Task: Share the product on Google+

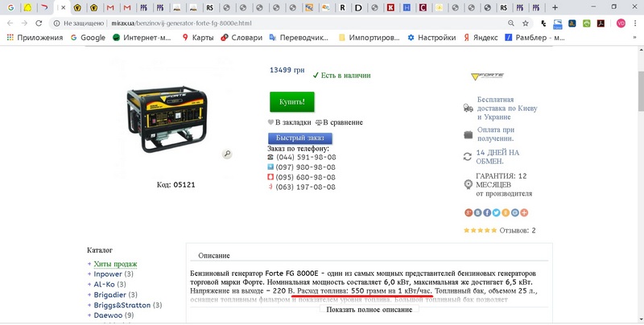Action: tap(469, 212)
